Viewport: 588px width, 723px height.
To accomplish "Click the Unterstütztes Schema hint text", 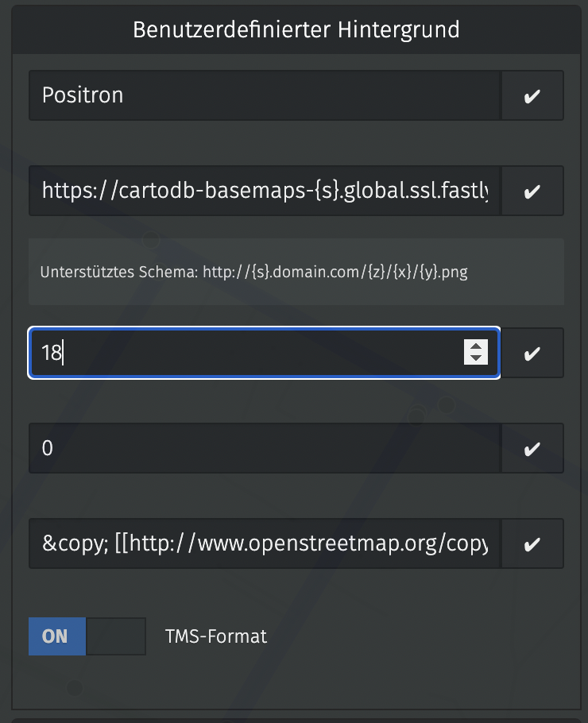I will coord(253,272).
